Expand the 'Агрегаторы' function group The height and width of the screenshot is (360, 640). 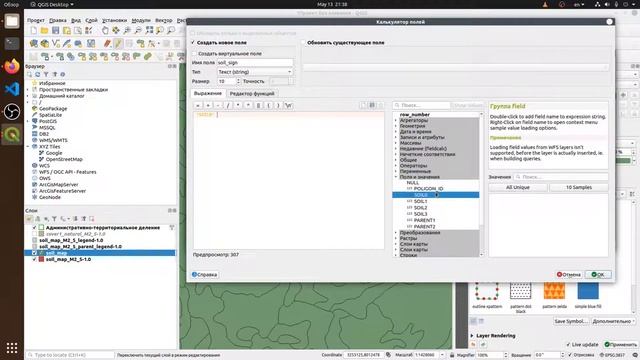[x=396, y=120]
